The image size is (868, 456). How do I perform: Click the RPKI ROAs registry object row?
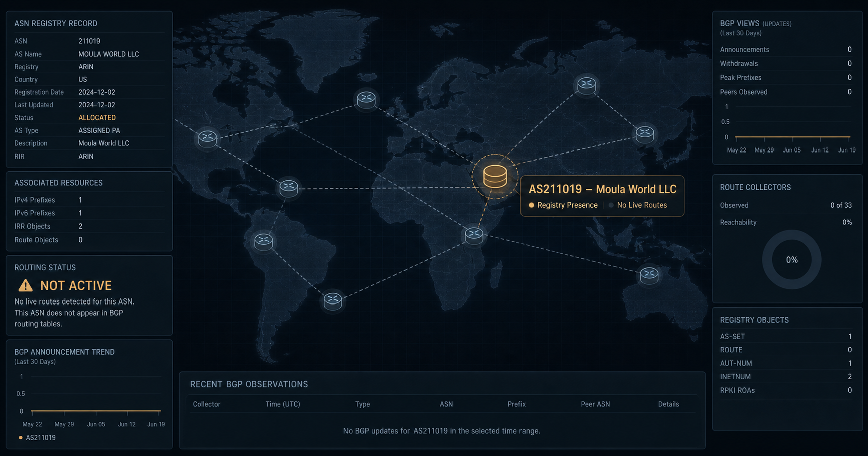pos(786,390)
